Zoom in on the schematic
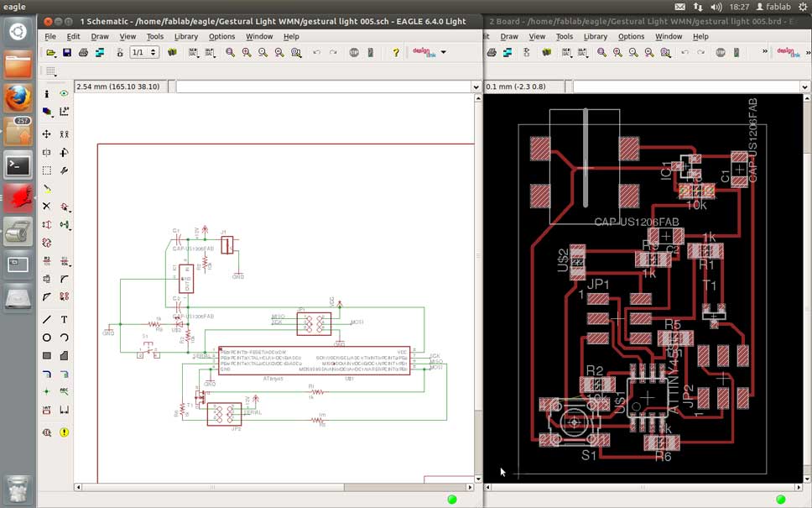The height and width of the screenshot is (508, 812). [247, 52]
